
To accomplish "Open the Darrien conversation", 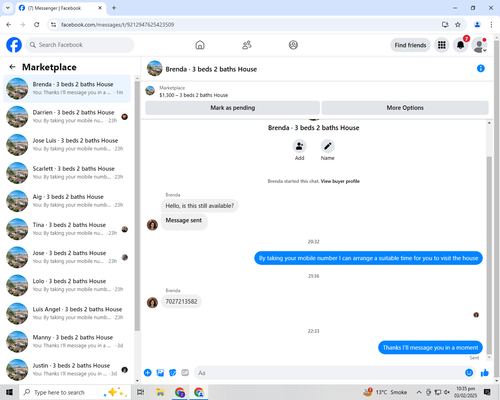I will pos(67,117).
